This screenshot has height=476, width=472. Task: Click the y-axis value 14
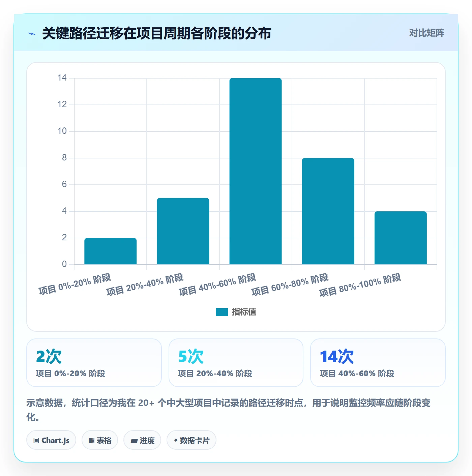click(62, 78)
